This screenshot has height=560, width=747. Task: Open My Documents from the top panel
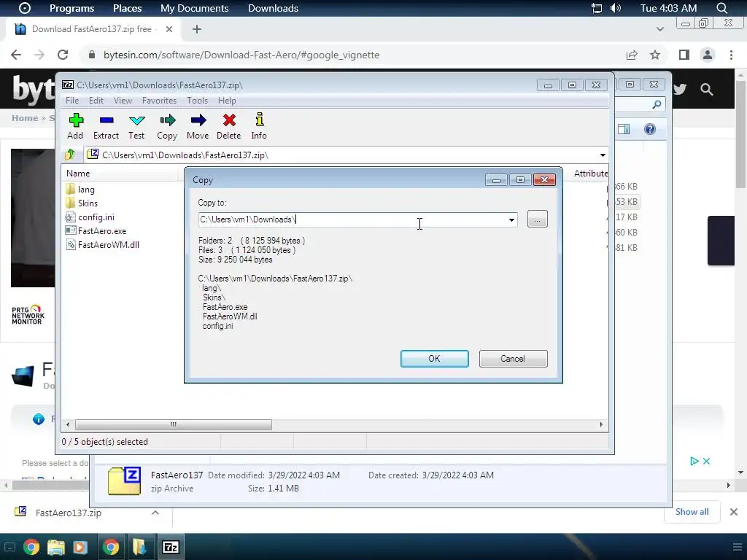click(x=194, y=8)
